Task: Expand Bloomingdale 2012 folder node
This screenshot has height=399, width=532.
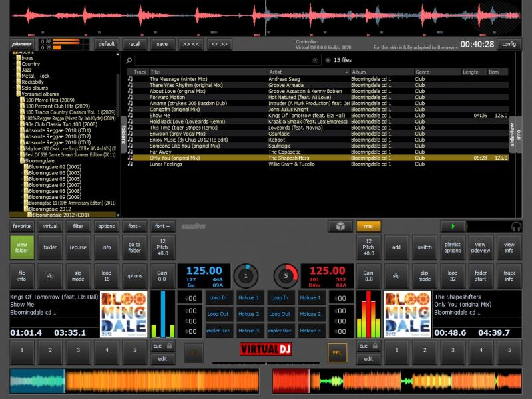Action: click(x=22, y=209)
